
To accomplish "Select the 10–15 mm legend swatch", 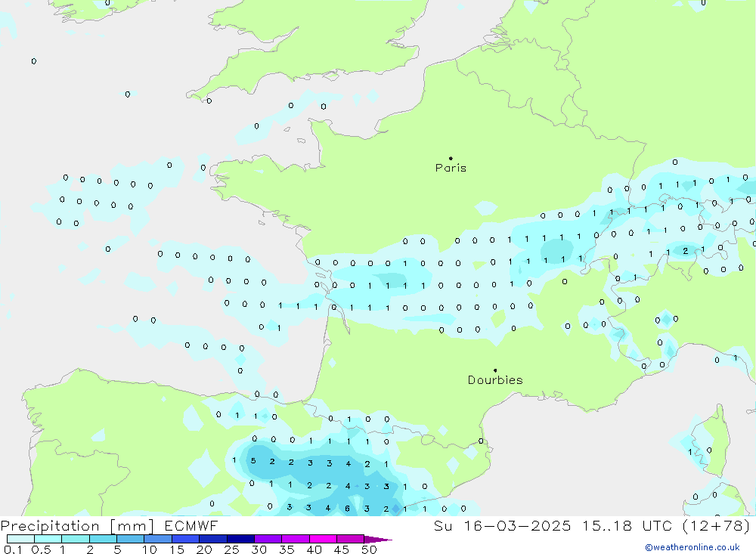I will point(158,539).
